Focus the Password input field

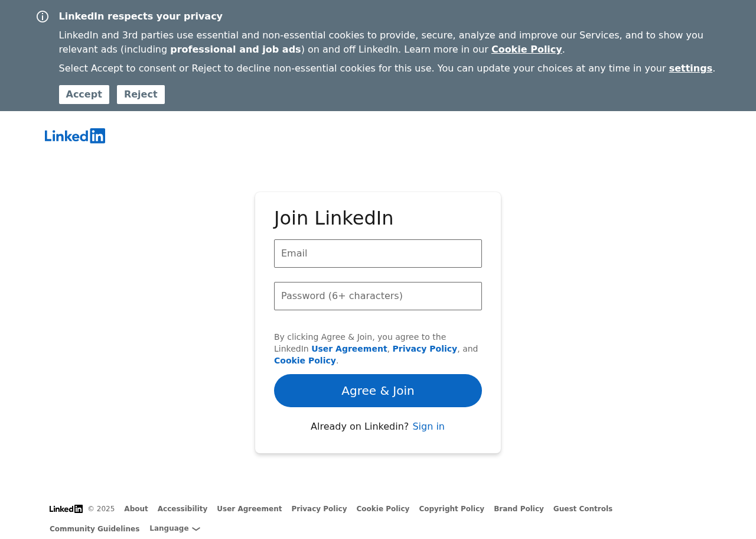pyautogui.click(x=378, y=296)
